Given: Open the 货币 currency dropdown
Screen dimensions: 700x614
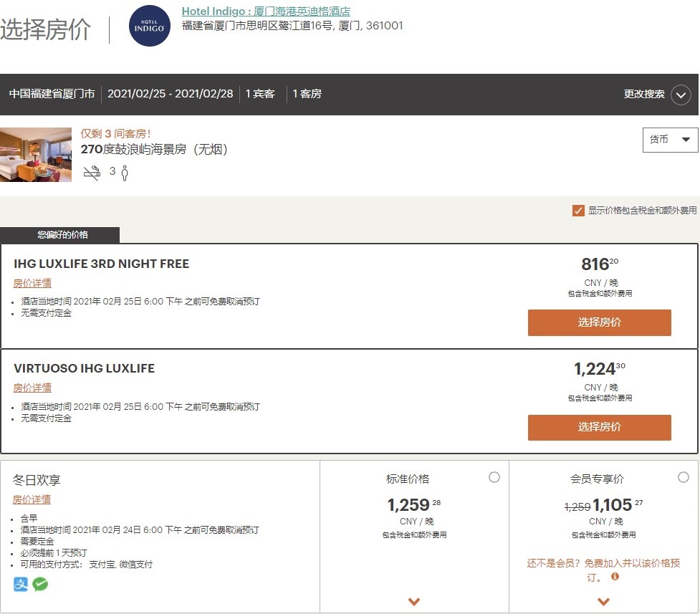Looking at the screenshot, I should point(670,140).
